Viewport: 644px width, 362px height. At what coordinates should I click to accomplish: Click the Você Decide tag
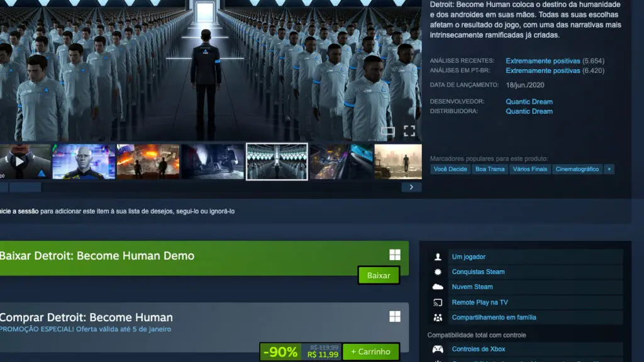(x=450, y=169)
